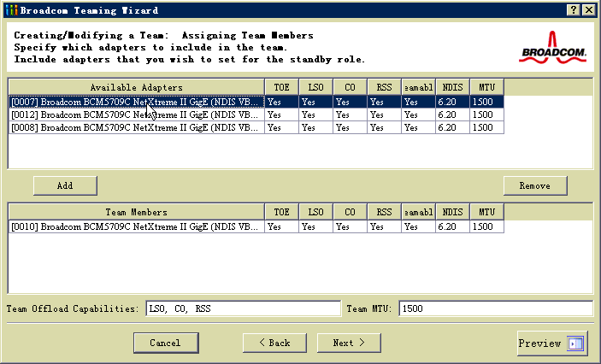Close the Broadcom Teaming Wizard window
The height and width of the screenshot is (364, 601).
click(589, 10)
